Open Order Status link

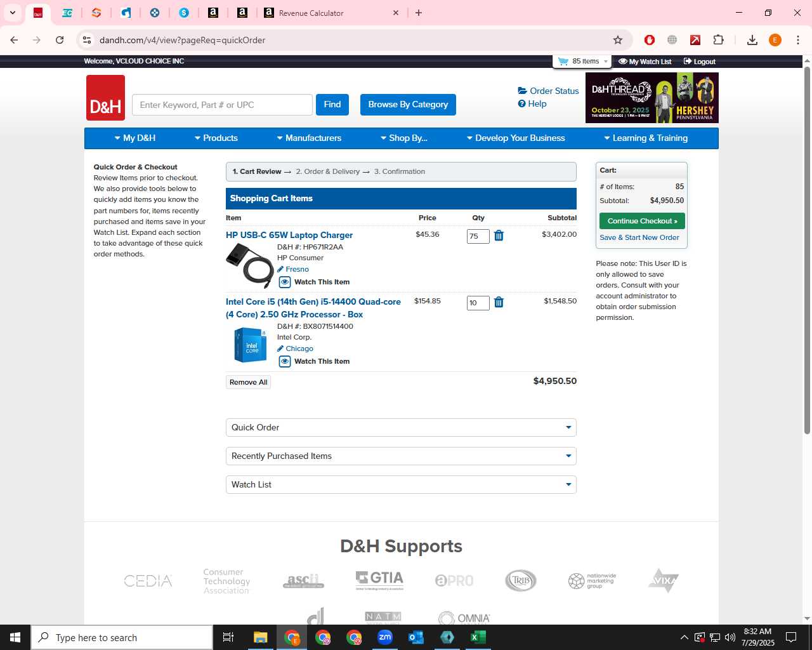[549, 91]
